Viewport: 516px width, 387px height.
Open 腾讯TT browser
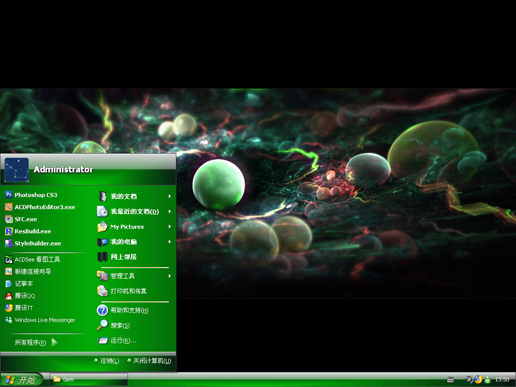[19, 308]
